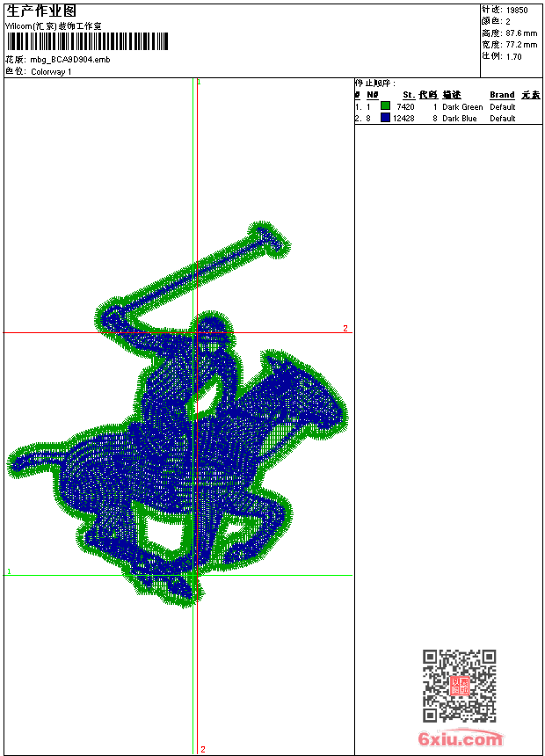This screenshot has height=756, width=545.
Task: Select the '颜色: 2' color count line
Action: pos(496,21)
